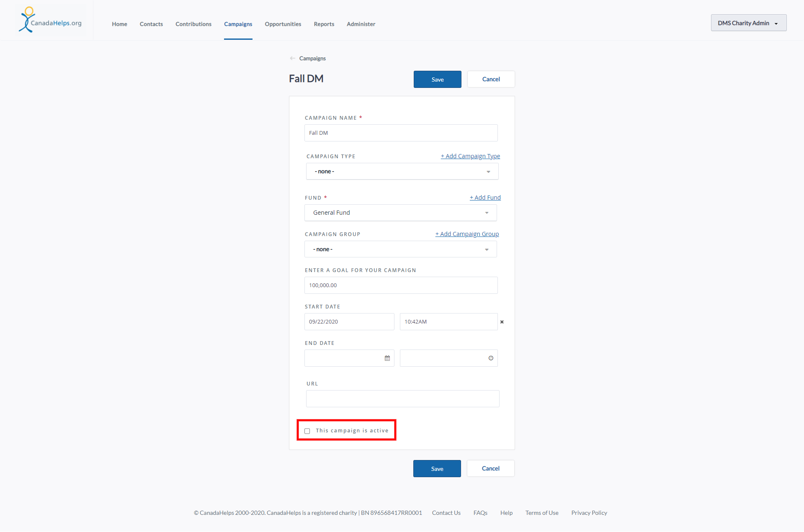Click the top Save button
The width and height of the screenshot is (804, 532).
tap(438, 80)
